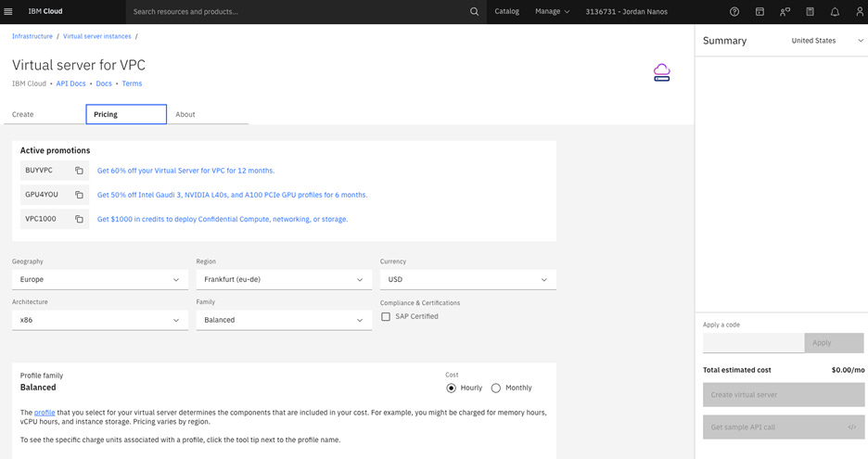
Task: Open the user profile avatar icon
Action: click(x=860, y=12)
